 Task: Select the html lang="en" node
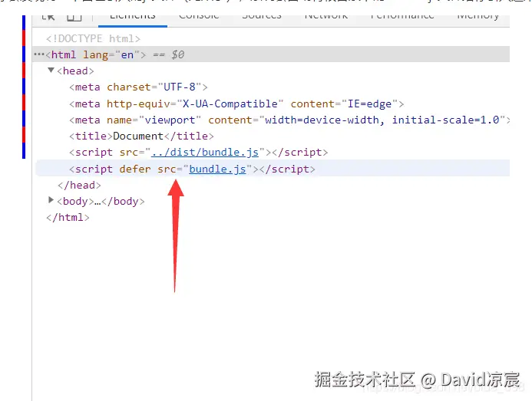[x=271, y=54]
